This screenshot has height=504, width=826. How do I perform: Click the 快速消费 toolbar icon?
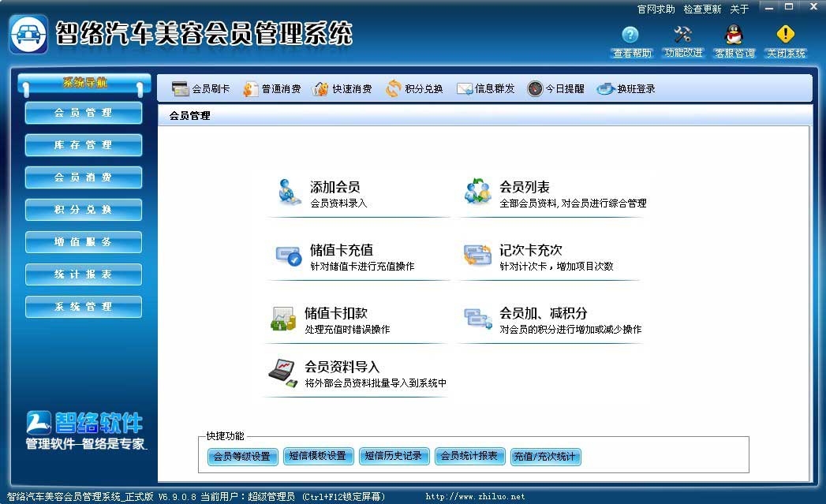(320, 89)
